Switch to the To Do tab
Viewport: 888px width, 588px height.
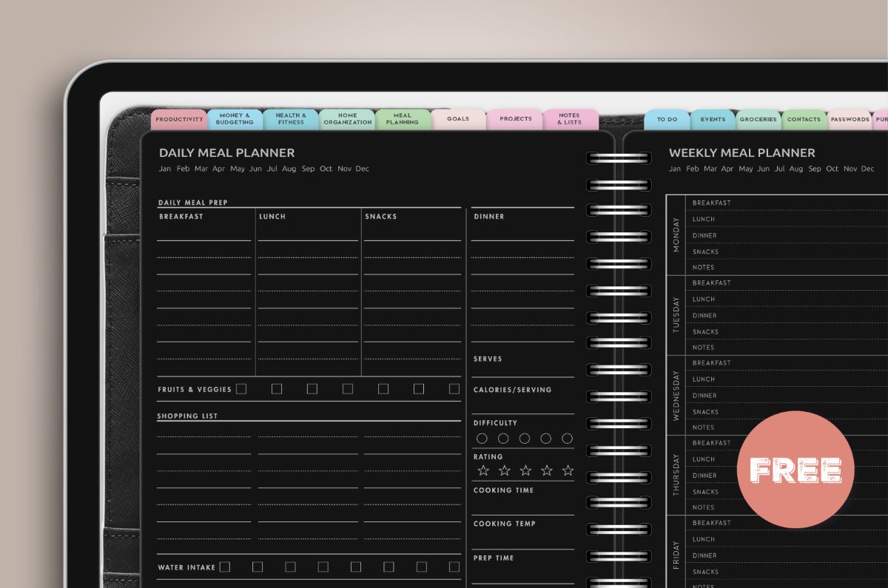pyautogui.click(x=667, y=119)
